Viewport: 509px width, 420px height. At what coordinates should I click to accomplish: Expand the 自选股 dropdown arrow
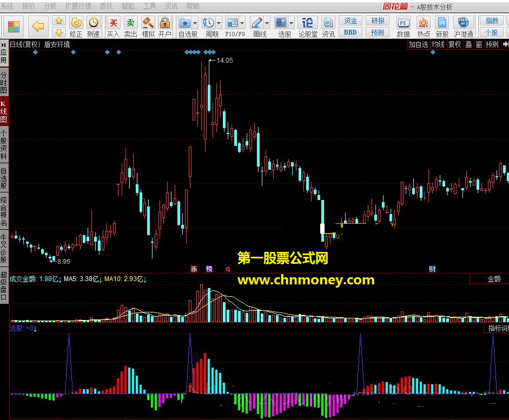195,23
